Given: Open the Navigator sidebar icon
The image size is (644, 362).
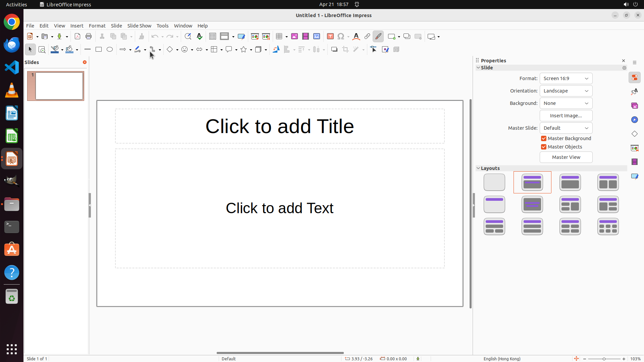Looking at the screenshot, I should (635, 120).
